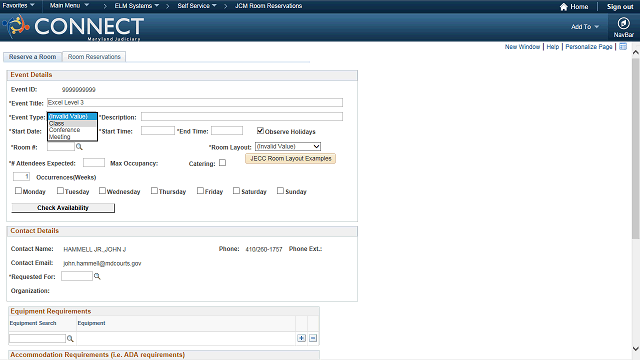Image resolution: width=640 pixels, height=360 pixels.
Task: Click Check Availability button
Action: tap(63, 208)
